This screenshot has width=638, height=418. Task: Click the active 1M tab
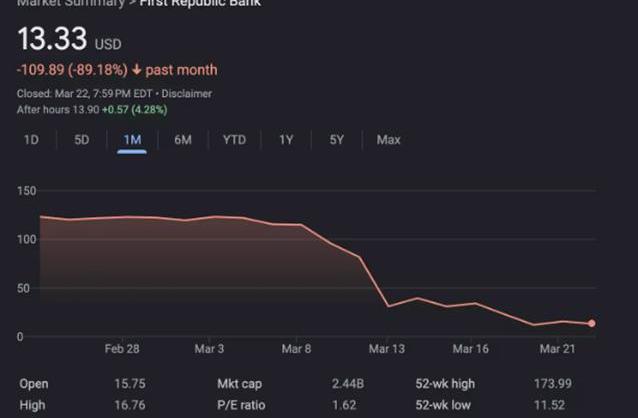coord(132,140)
